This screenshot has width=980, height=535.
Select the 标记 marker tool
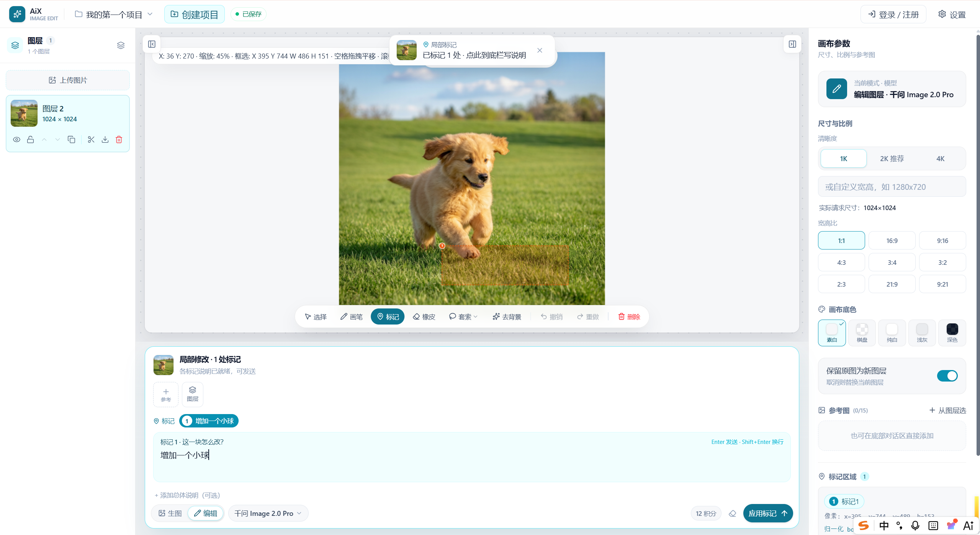click(388, 317)
